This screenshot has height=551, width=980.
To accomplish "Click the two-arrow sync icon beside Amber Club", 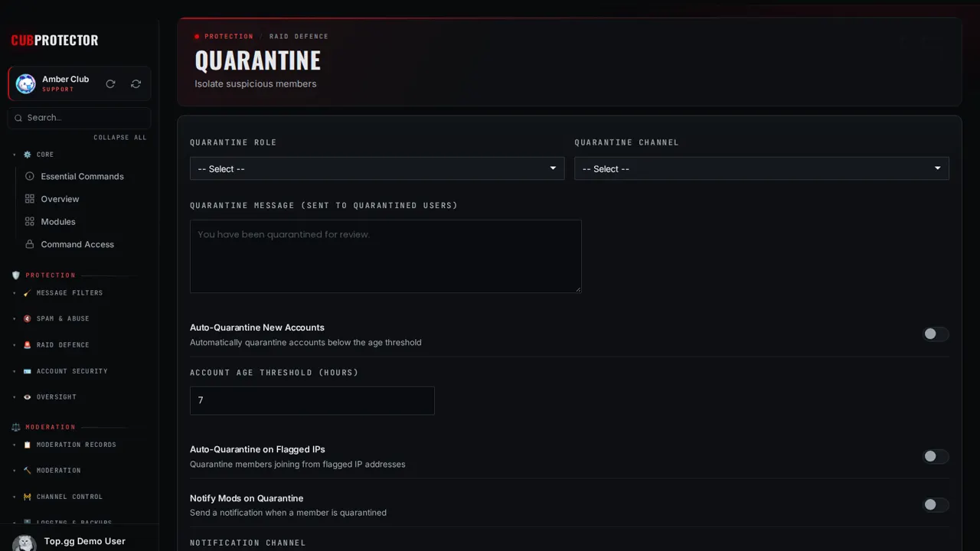I will tap(136, 83).
